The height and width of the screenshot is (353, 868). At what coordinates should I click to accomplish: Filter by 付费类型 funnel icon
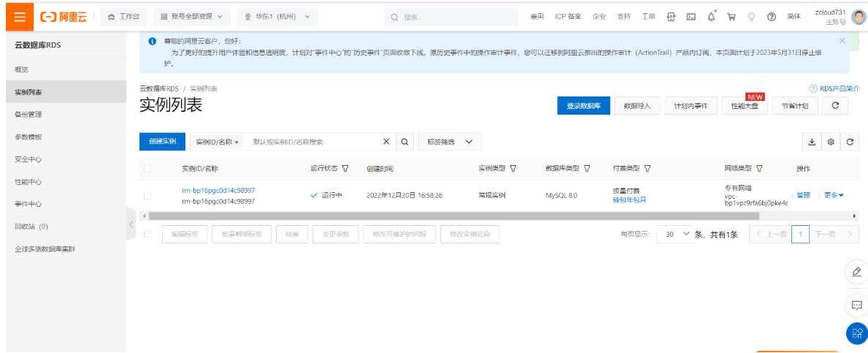coord(647,168)
